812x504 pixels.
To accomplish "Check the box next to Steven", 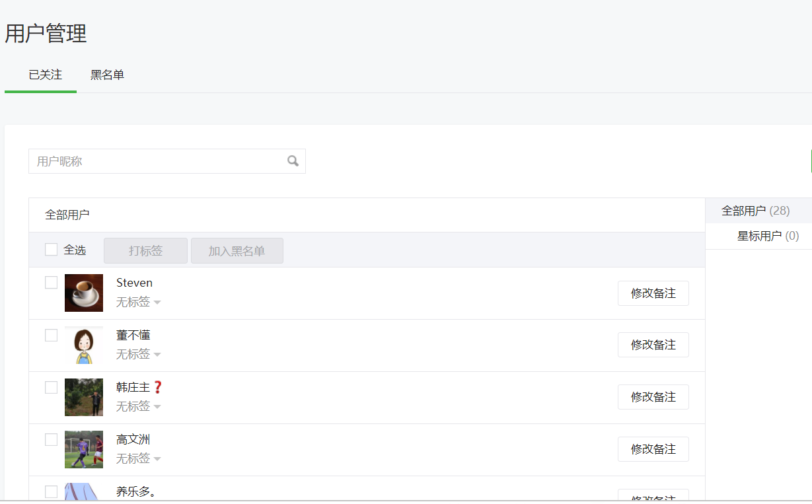I will pyautogui.click(x=51, y=283).
